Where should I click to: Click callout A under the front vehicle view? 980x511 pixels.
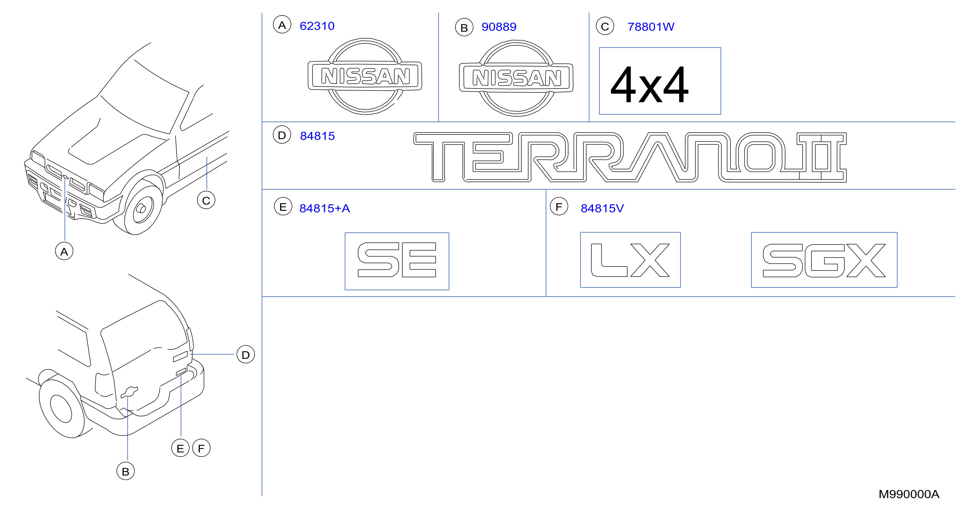pyautogui.click(x=64, y=251)
